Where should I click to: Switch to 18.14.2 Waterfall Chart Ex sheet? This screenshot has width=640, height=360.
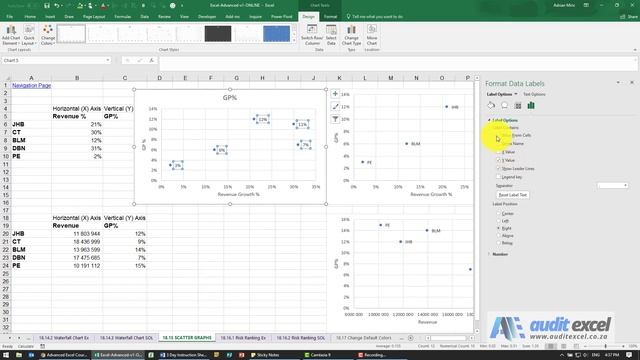[64, 338]
